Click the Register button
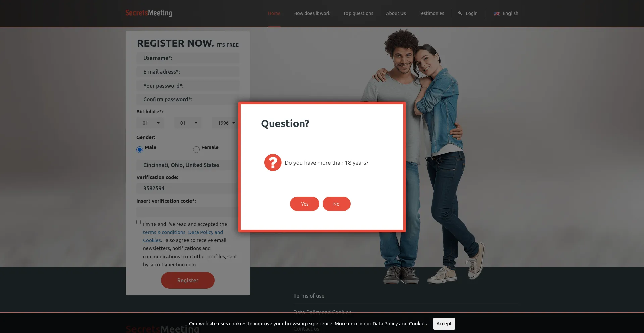This screenshot has height=333, width=644. tap(188, 280)
